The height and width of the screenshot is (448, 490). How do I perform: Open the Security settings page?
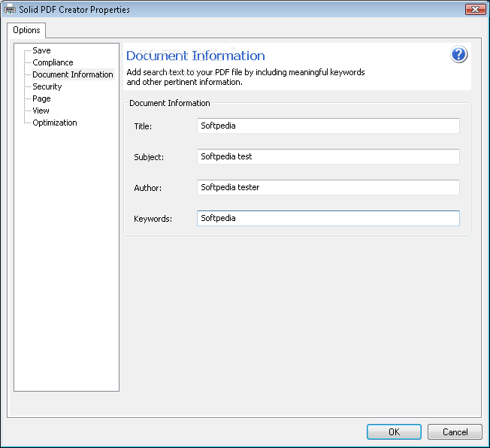tap(47, 86)
